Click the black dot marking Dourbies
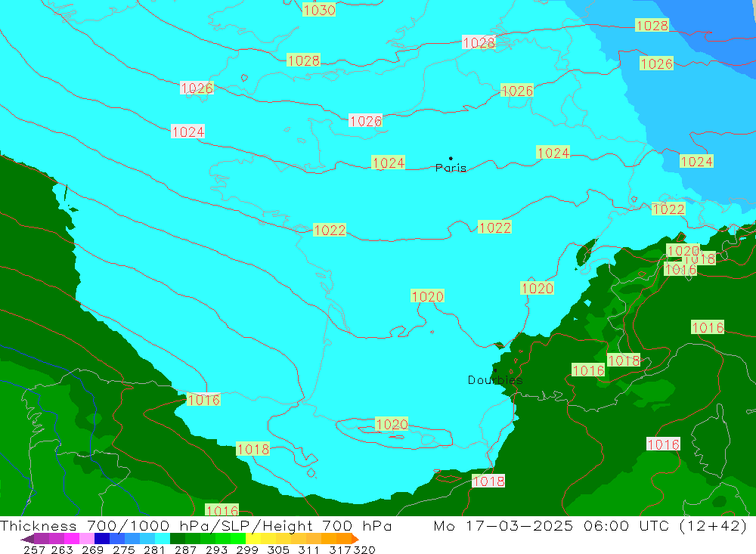Viewport: 756px width, 554px height. click(495, 370)
